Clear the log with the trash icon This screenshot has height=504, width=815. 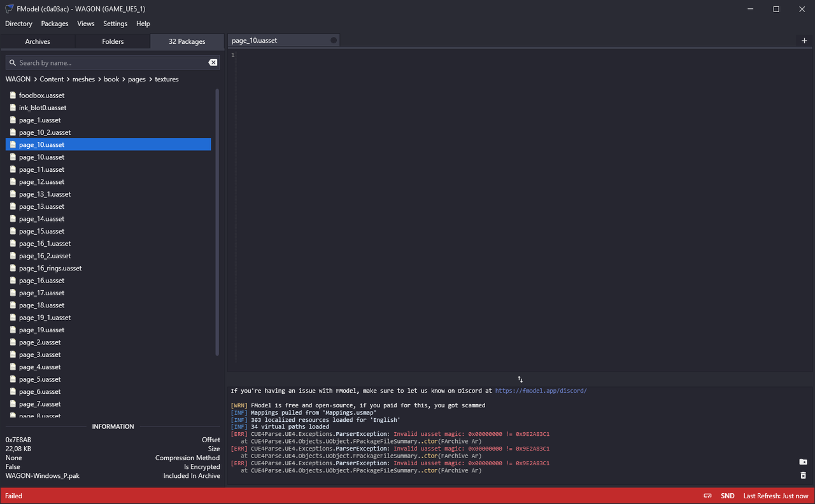point(803,475)
